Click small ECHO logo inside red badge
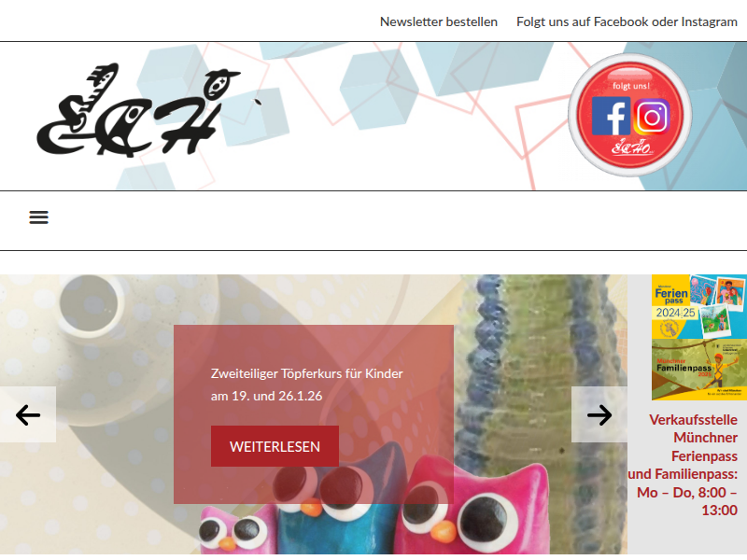 click(x=631, y=147)
